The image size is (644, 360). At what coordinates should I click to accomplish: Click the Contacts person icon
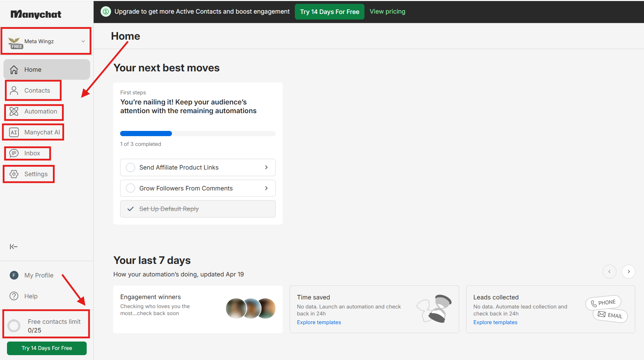tap(14, 91)
